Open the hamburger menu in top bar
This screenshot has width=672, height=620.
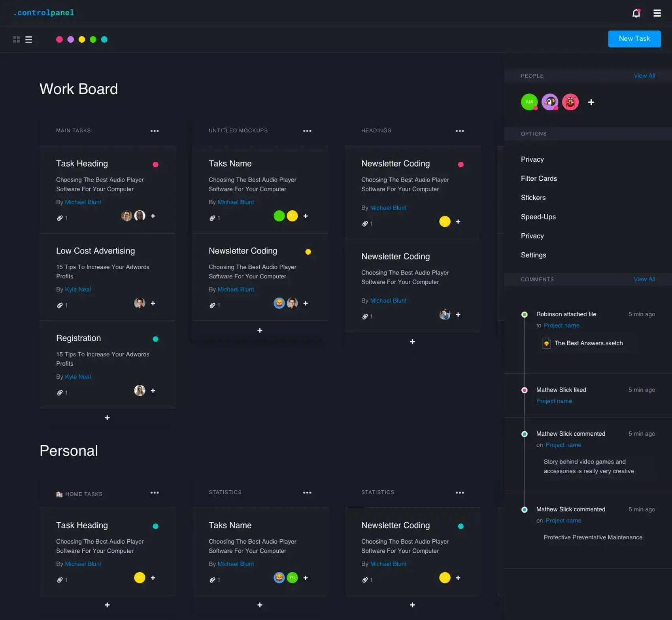tap(657, 13)
